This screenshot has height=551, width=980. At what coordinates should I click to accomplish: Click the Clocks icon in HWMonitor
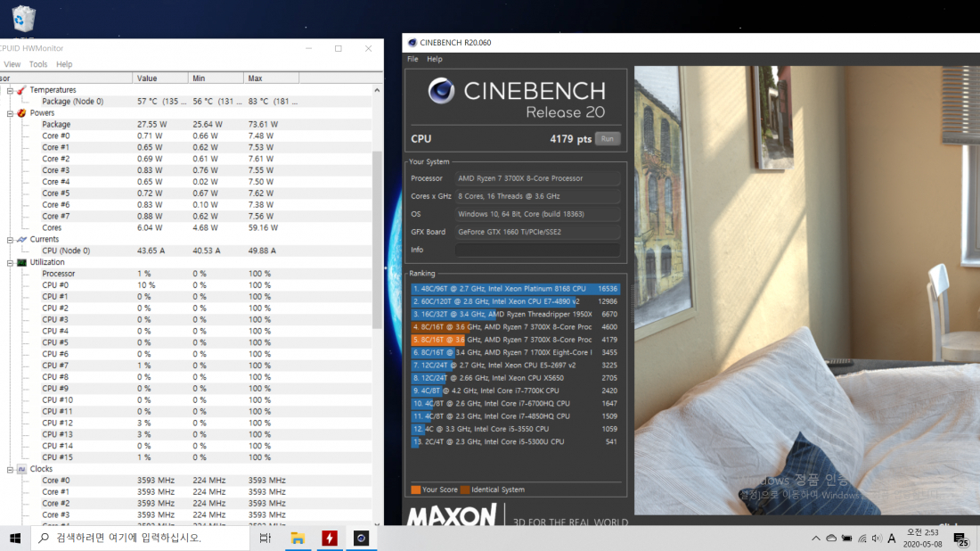click(x=22, y=469)
